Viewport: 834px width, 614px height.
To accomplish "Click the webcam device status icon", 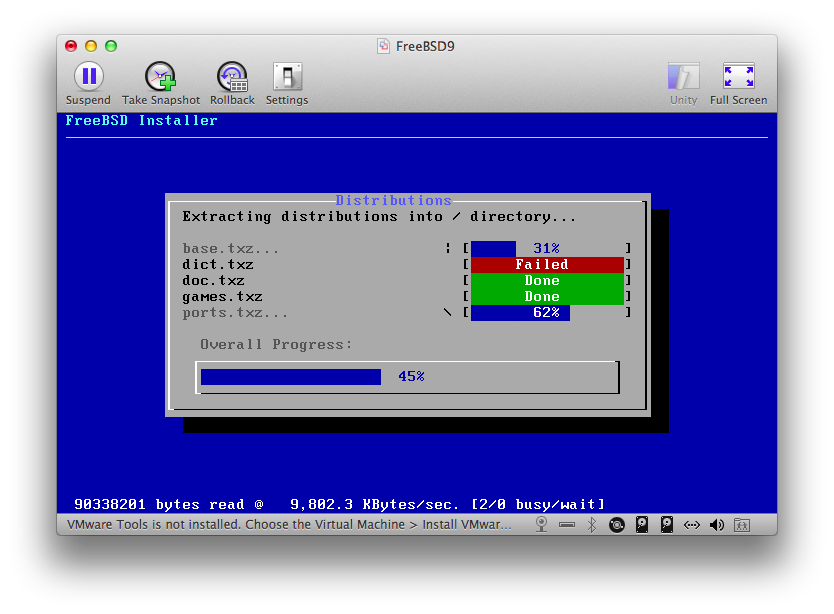I will coord(541,525).
